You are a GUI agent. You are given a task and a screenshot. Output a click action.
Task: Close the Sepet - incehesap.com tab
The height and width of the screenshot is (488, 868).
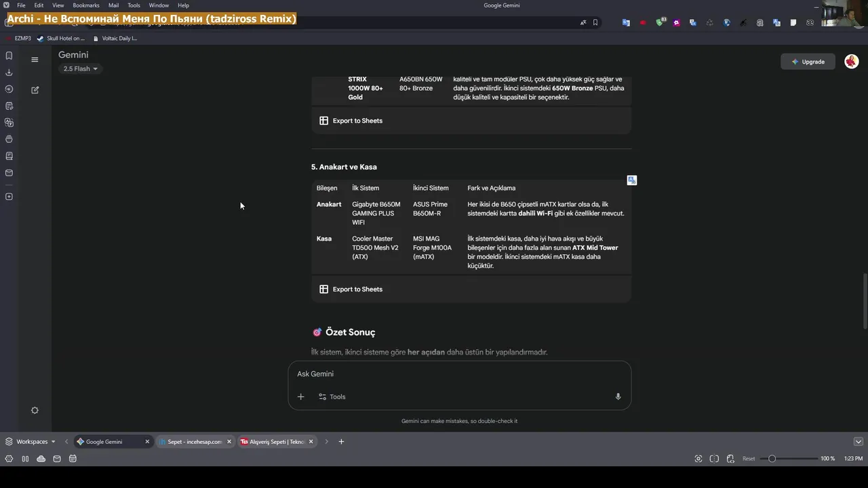coord(229,442)
